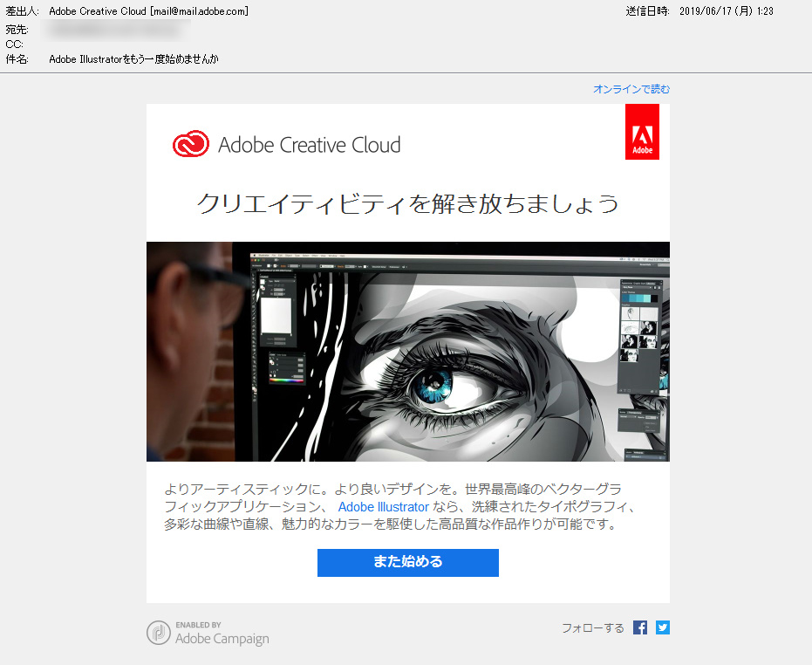Click the Adobe Campaign circular logo icon
Viewport: 812px width, 665px height.
click(x=158, y=633)
